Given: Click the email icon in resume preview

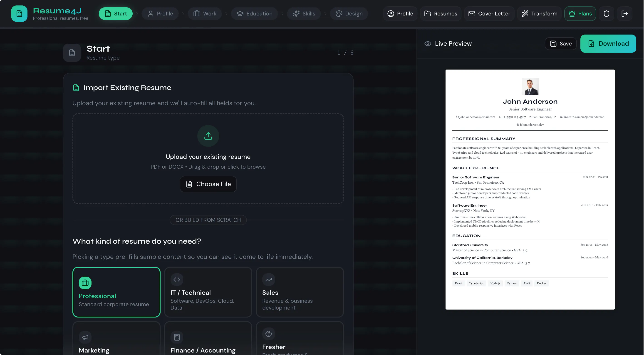Looking at the screenshot, I should pos(457,117).
